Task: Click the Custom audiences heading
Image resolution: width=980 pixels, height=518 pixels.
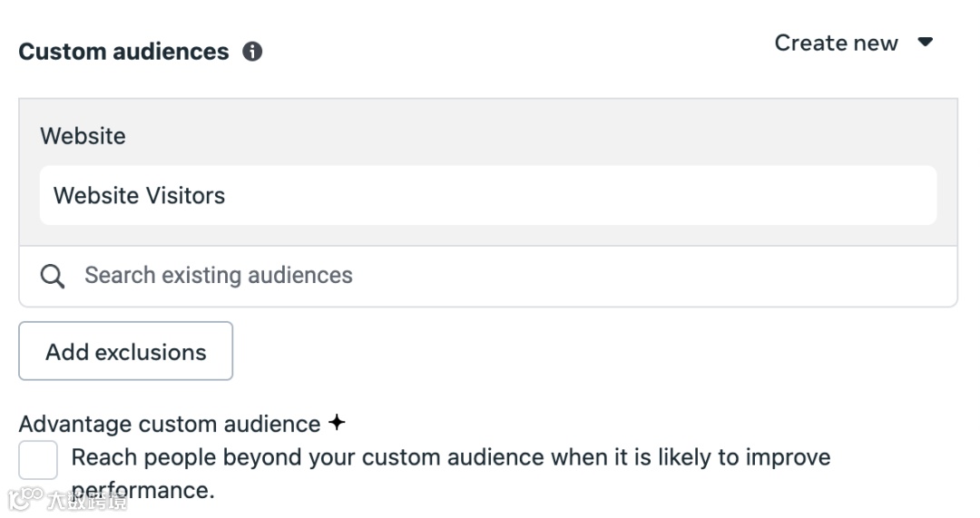Action: pyautogui.click(x=123, y=52)
